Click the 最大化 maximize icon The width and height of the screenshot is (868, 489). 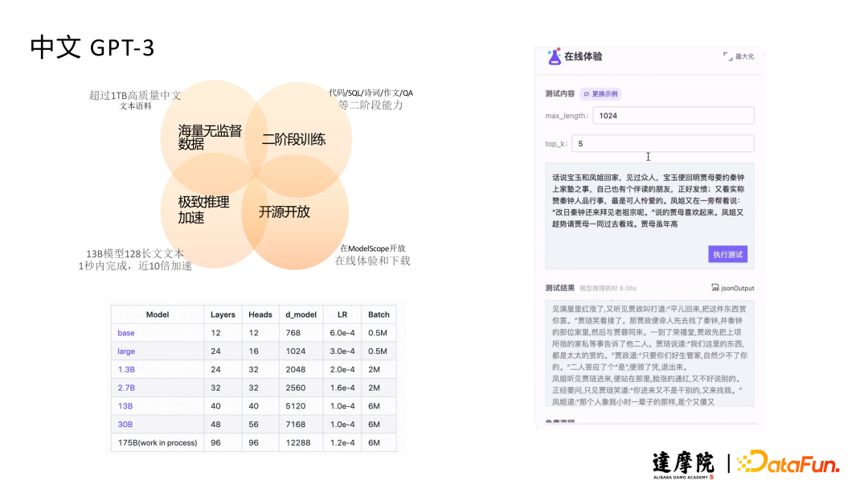(727, 56)
